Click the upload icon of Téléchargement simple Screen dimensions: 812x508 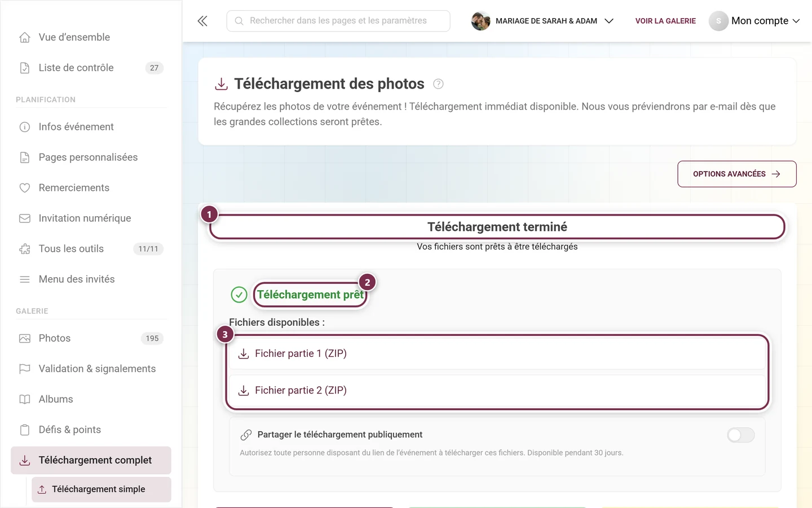(42, 489)
